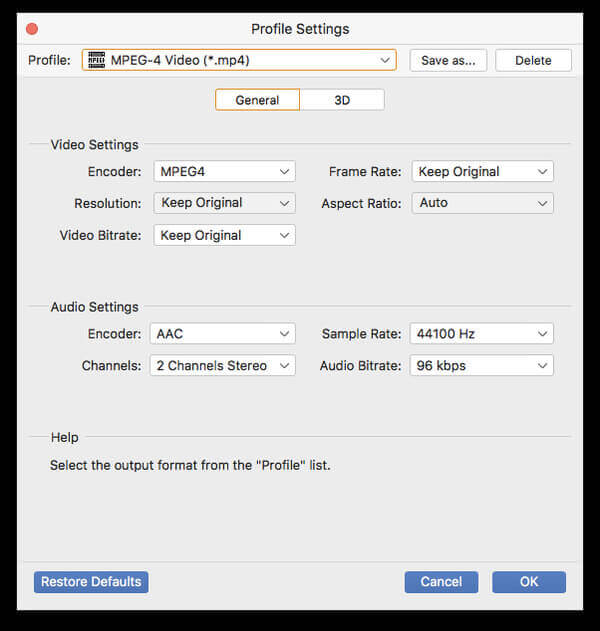
Task: Click the Profile Settings title bar
Action: pos(300,29)
